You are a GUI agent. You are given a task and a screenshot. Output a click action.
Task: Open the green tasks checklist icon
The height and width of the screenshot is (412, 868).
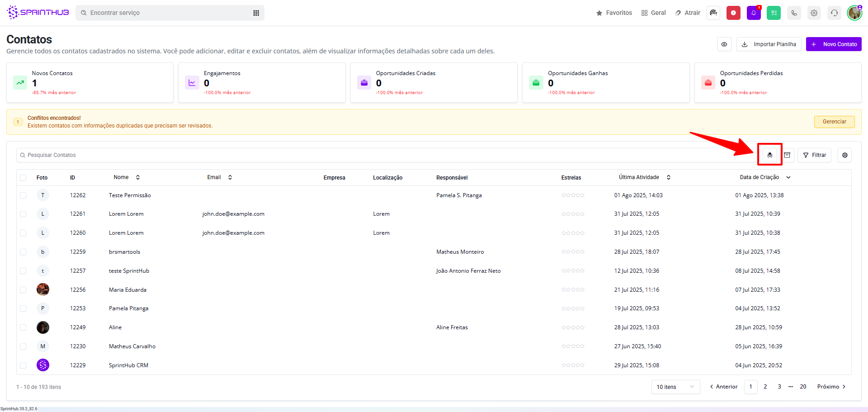(x=774, y=13)
